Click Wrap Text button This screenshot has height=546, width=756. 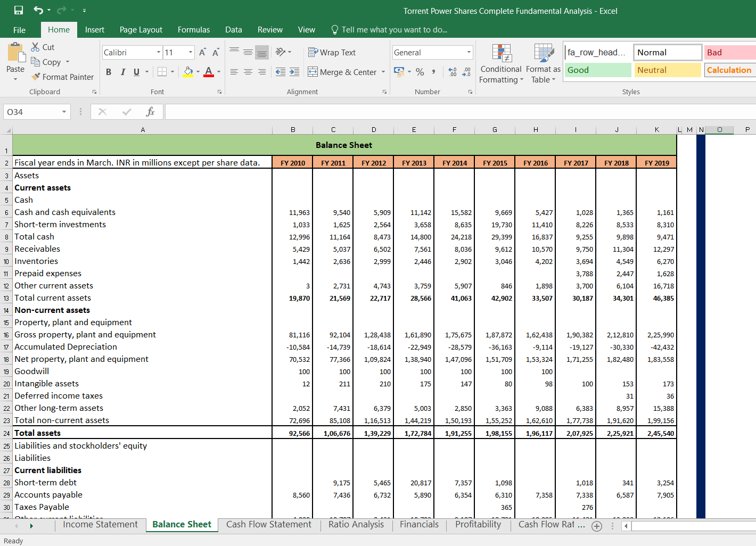(332, 52)
